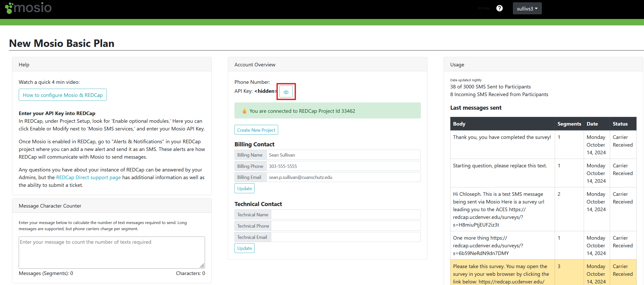Click the 'Enter your API Key into REDCap' heading
Image resolution: width=644 pixels, height=285 pixels.
57,113
